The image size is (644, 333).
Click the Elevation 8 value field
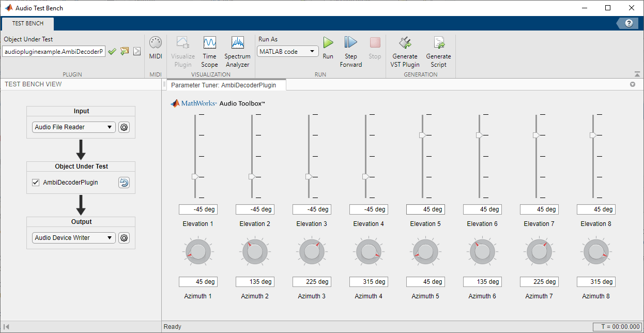(x=596, y=209)
